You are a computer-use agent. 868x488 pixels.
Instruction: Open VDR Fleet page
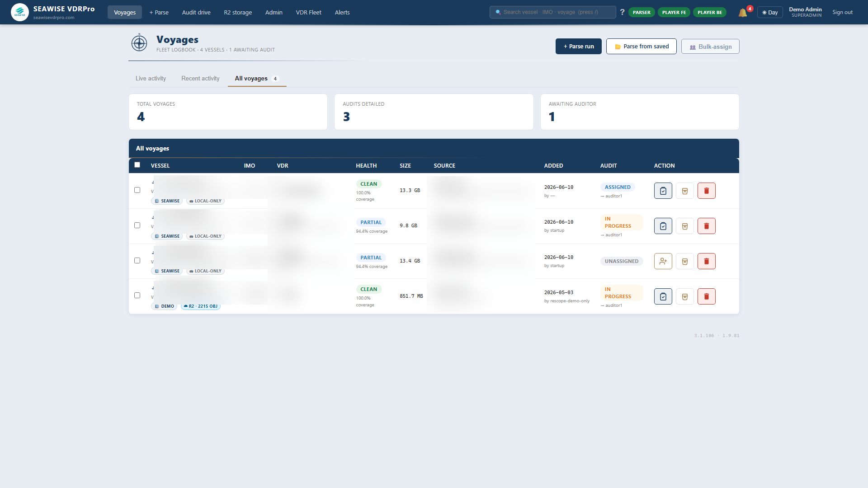308,12
